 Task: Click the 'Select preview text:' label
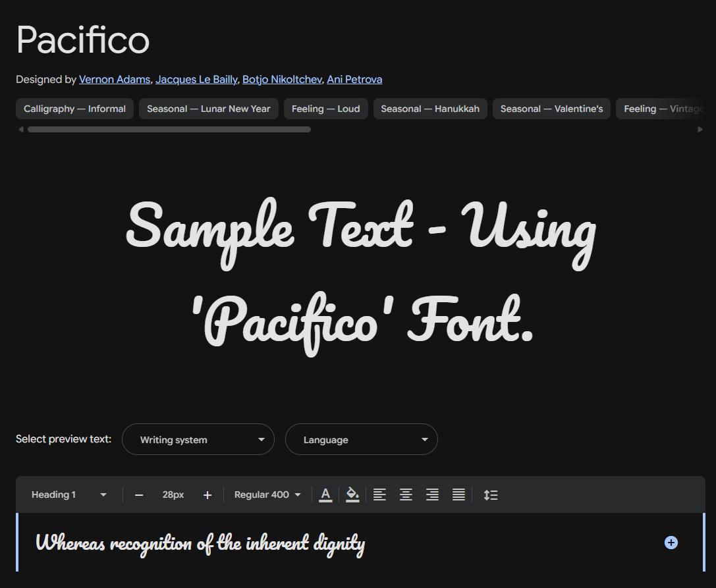pyautogui.click(x=63, y=439)
